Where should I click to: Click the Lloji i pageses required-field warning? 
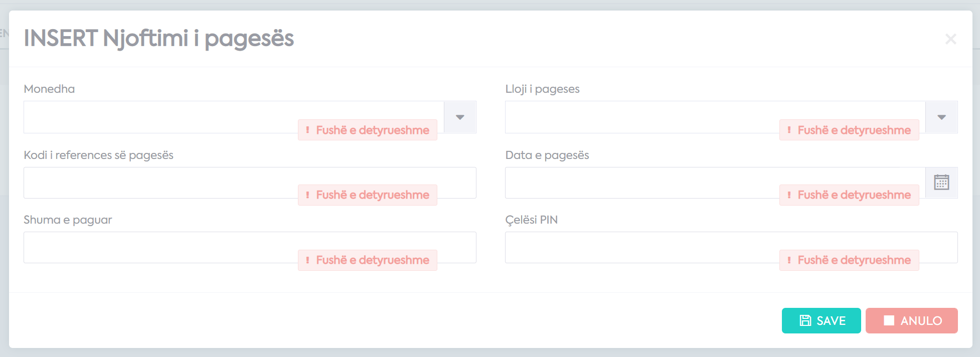click(x=849, y=130)
